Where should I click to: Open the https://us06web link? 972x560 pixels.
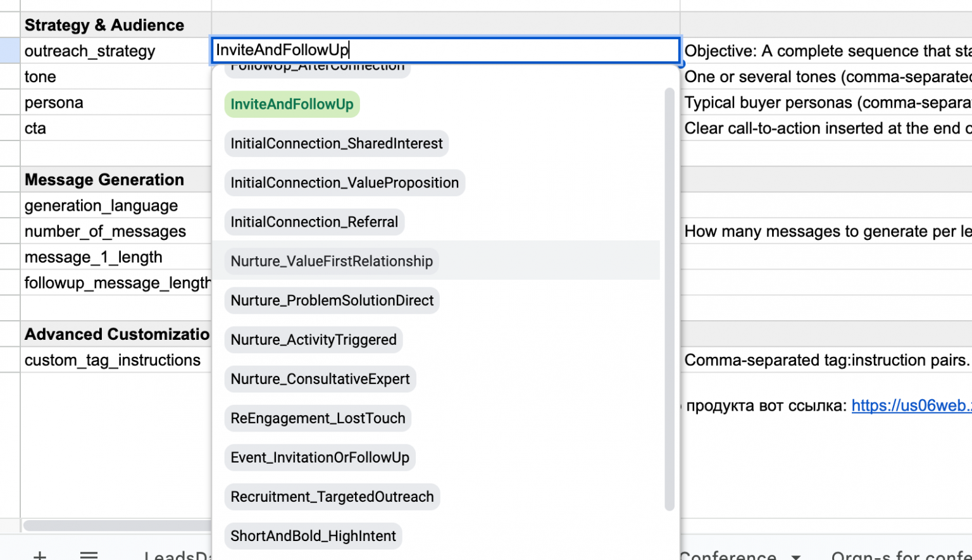click(912, 406)
